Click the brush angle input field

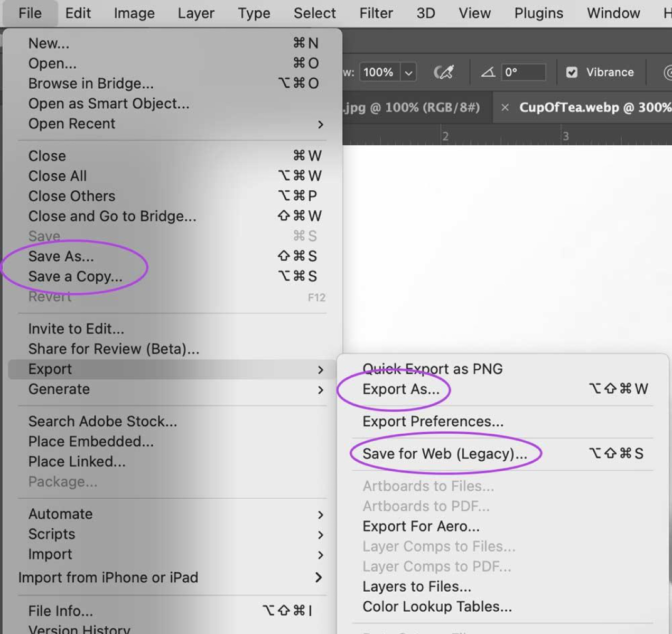(x=523, y=72)
